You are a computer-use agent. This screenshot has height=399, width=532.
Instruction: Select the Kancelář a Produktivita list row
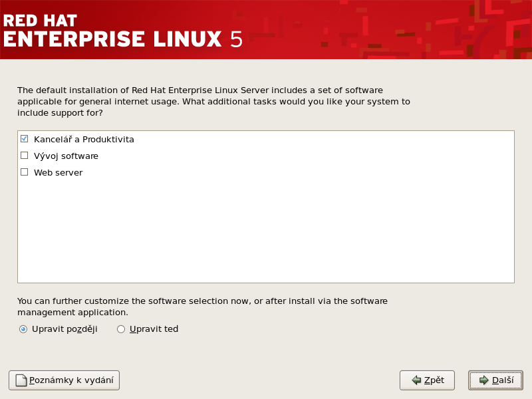(84, 140)
